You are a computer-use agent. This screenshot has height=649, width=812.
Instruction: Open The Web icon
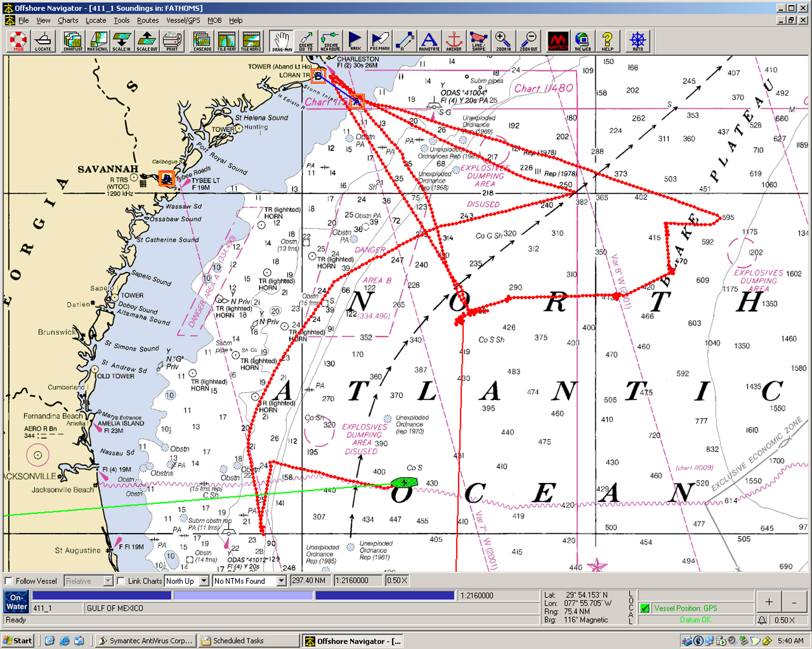click(582, 41)
